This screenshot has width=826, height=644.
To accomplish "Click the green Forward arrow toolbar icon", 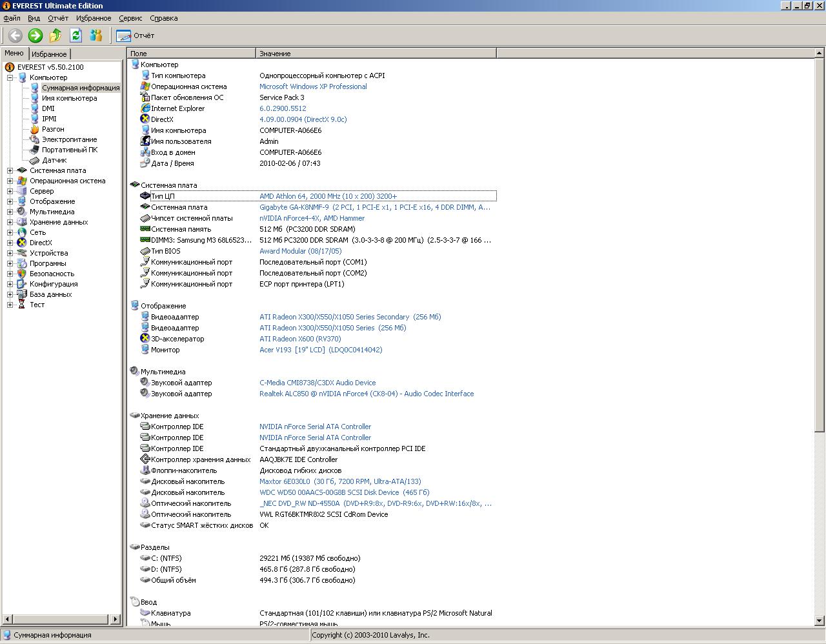I will (x=35, y=35).
